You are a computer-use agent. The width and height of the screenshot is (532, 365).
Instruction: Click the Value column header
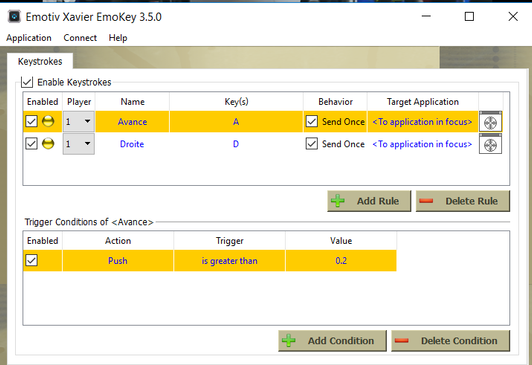click(x=341, y=241)
